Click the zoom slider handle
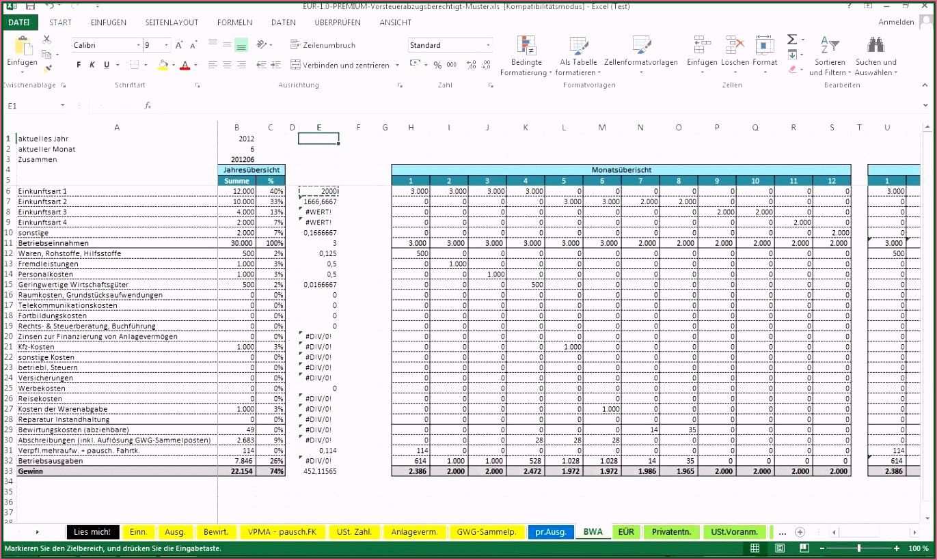Screen dimensions: 937x560 pos(859,548)
